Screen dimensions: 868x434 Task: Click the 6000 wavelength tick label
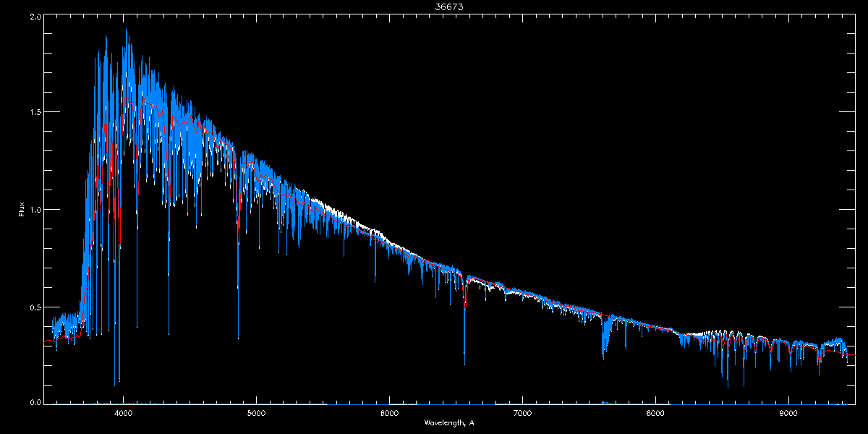390,413
